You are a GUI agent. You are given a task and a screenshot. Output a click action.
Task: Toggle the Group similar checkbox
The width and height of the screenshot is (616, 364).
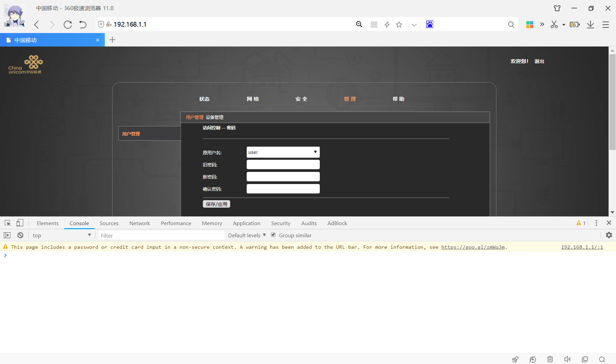click(x=273, y=235)
